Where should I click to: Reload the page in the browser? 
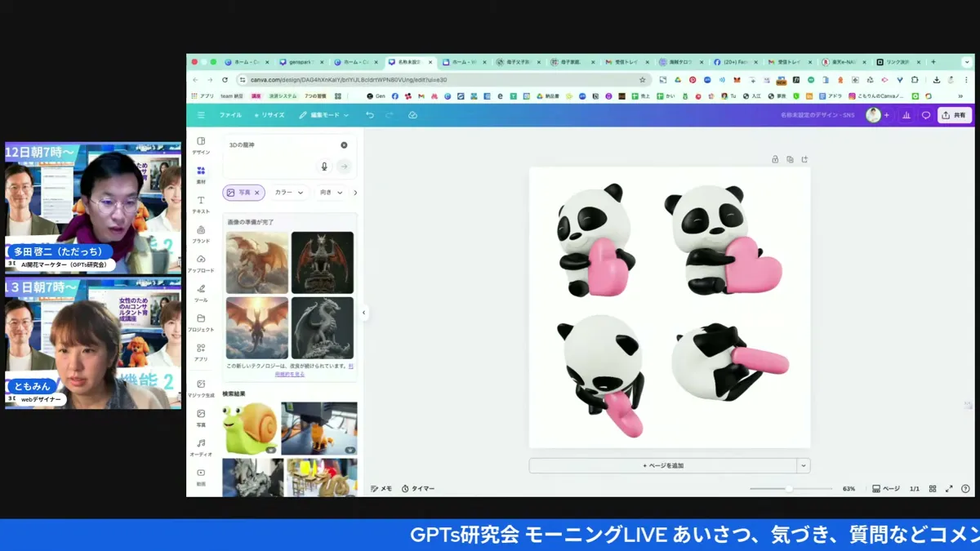(225, 80)
